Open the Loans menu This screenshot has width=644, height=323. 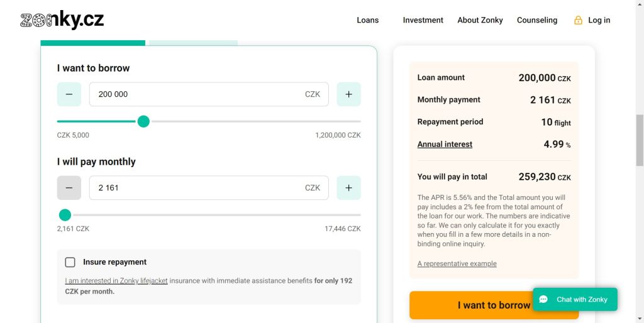(367, 20)
